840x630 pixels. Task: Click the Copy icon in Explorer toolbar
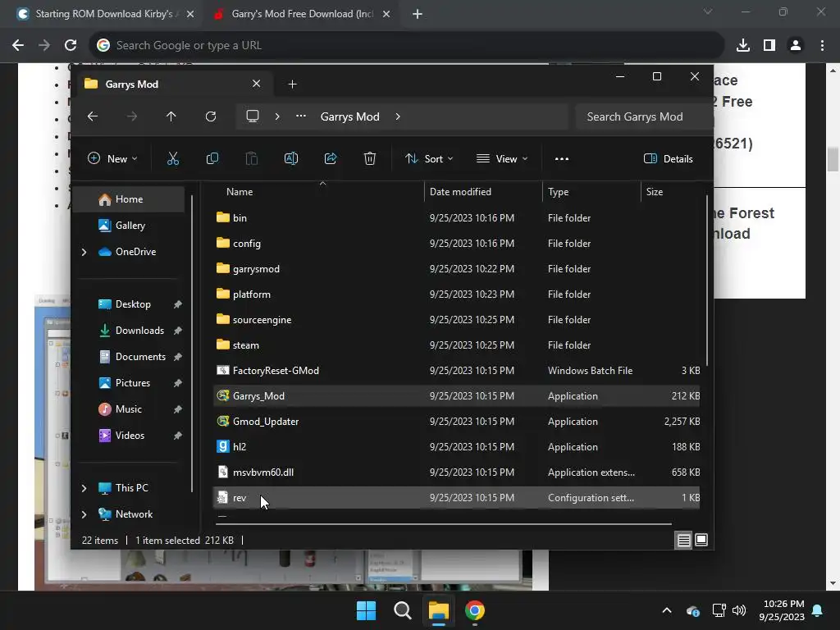tap(212, 158)
